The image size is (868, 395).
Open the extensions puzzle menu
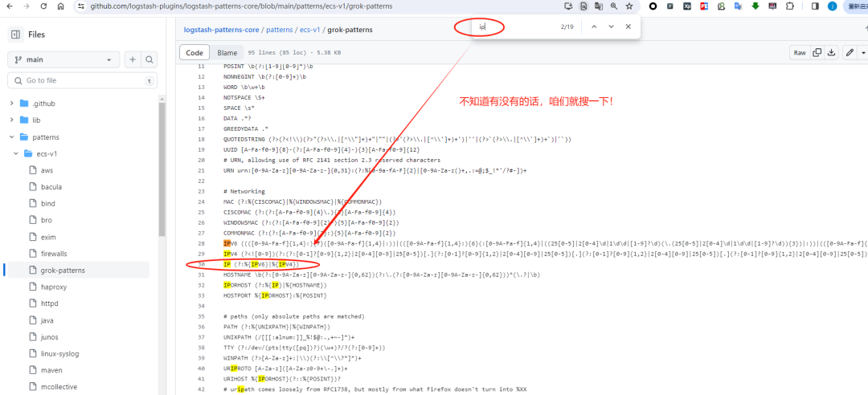tap(789, 6)
